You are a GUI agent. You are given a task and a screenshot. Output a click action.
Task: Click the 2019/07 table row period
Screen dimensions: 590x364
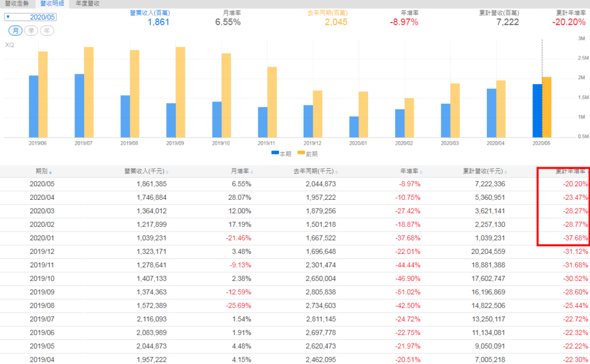(42, 319)
